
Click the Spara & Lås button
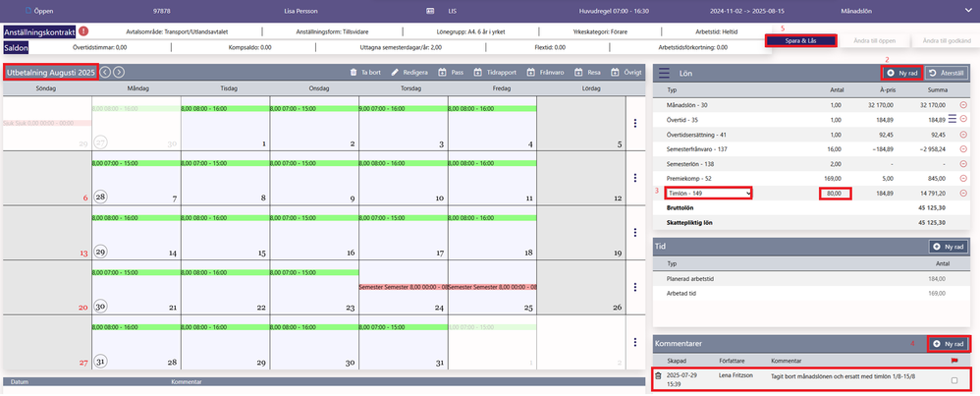(800, 40)
